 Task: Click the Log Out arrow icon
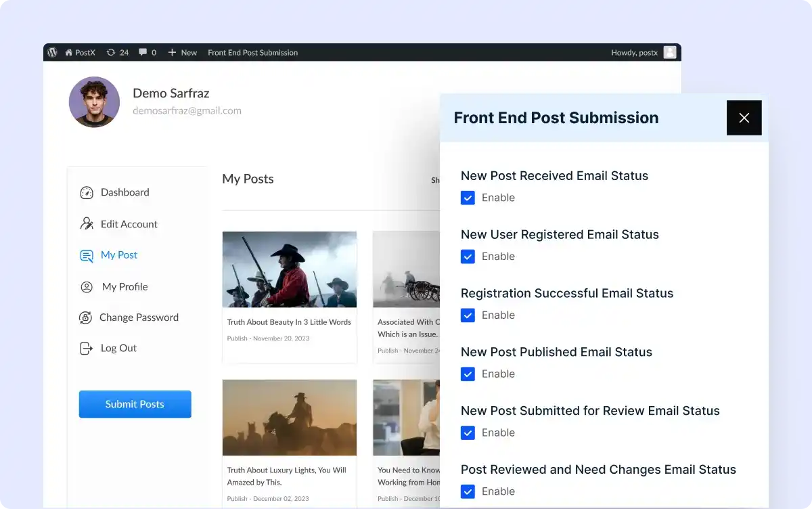tap(87, 349)
